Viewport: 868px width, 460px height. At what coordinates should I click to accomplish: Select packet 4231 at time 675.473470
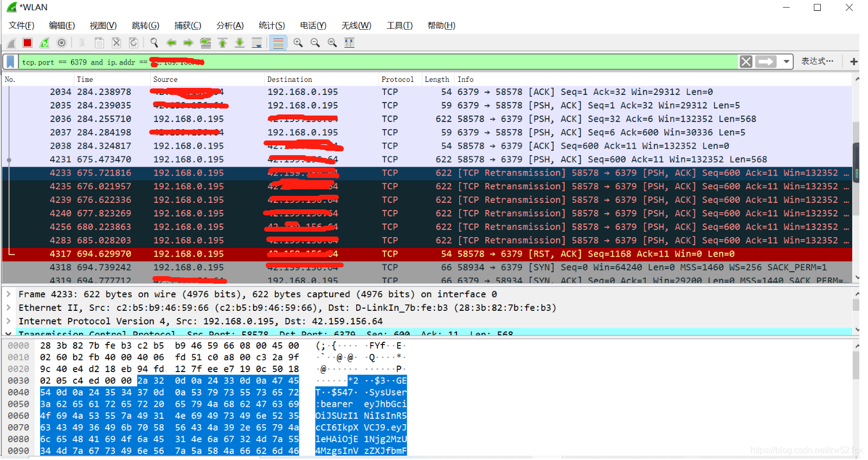coord(427,159)
